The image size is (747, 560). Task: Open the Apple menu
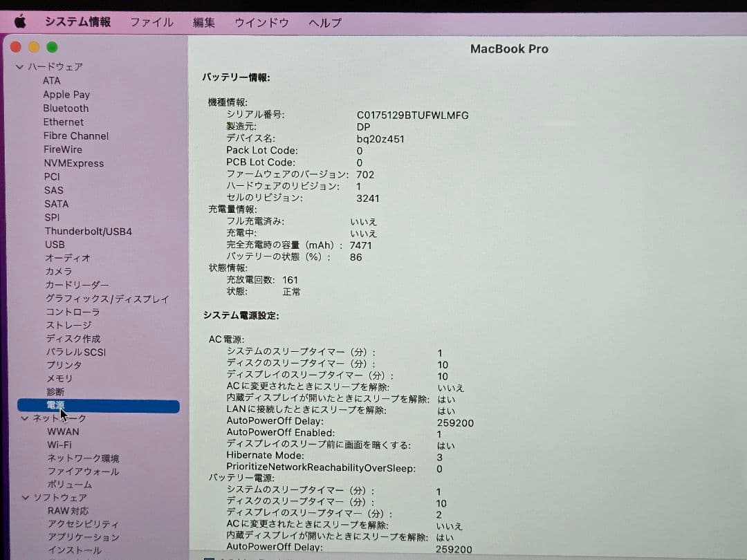pos(19,21)
